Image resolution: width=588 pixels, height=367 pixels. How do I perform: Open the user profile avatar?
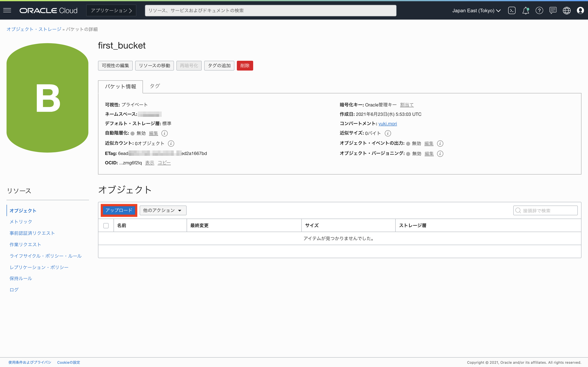pos(580,10)
